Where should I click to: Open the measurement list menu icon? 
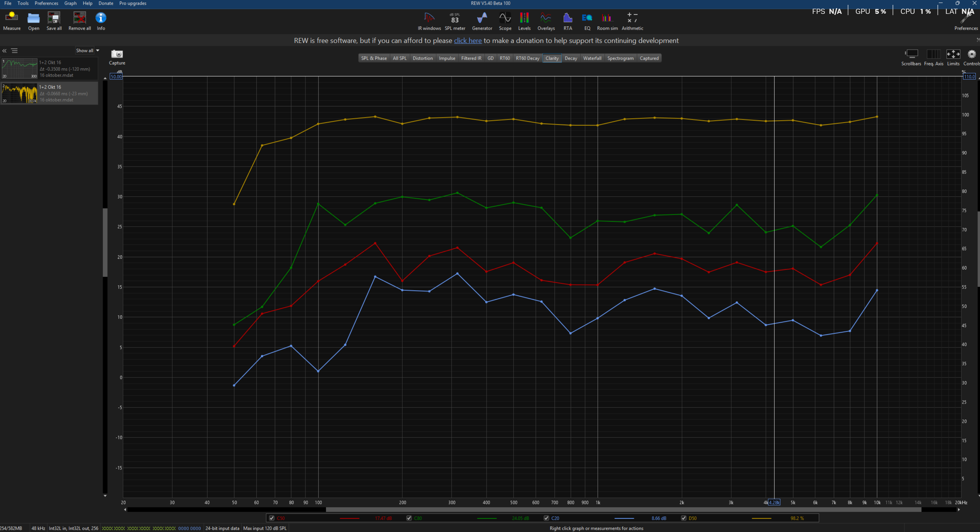14,51
